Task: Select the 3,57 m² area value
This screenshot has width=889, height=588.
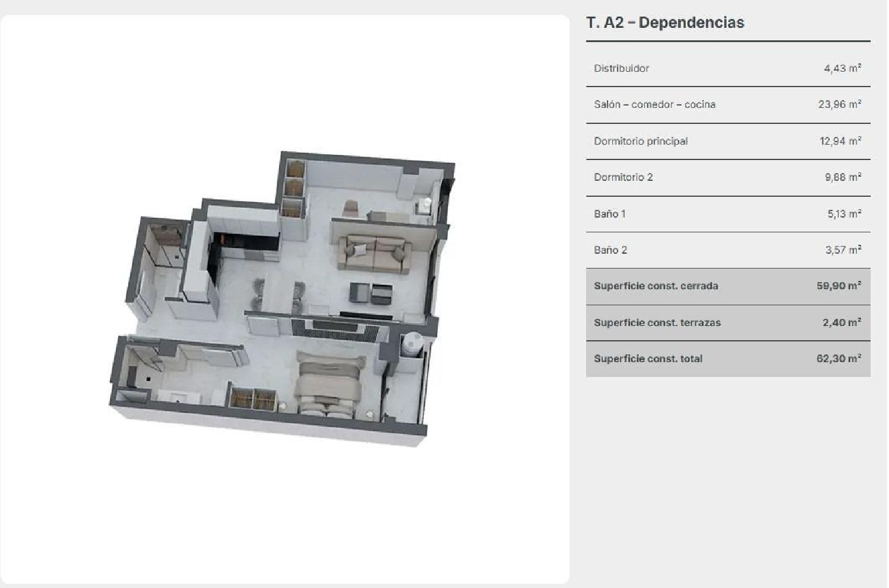Action: pyautogui.click(x=843, y=250)
